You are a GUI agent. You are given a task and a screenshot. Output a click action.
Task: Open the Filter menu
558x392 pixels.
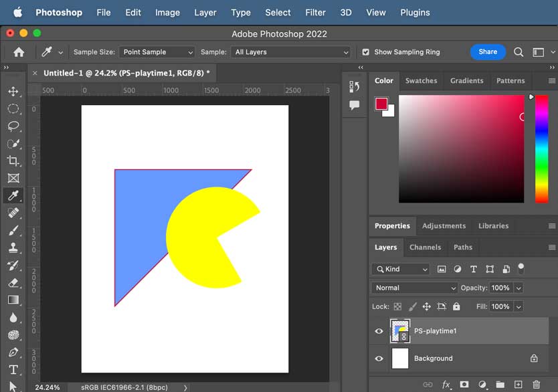[x=315, y=13]
